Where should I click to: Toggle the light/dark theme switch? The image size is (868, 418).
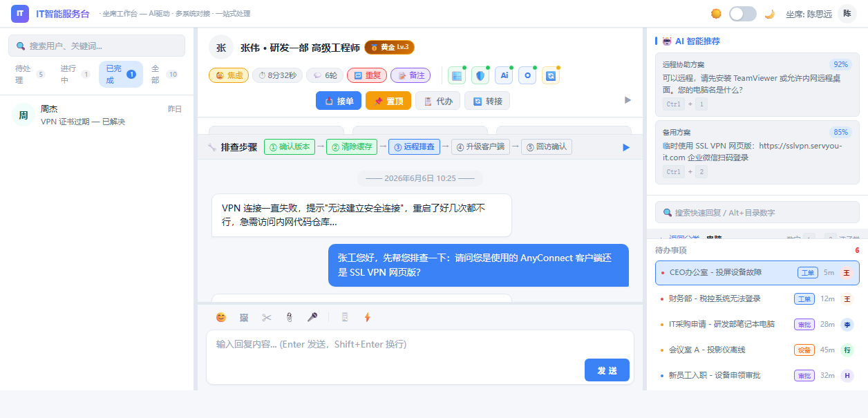(743, 14)
